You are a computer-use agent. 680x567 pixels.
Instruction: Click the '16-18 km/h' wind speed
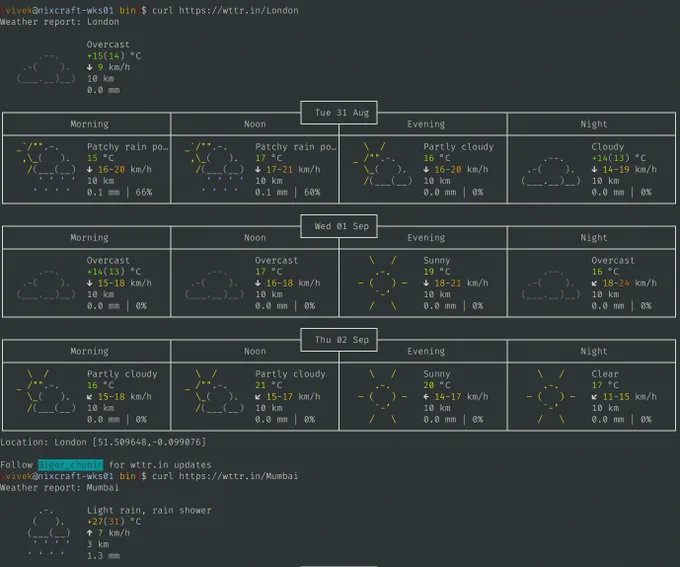tap(288, 283)
